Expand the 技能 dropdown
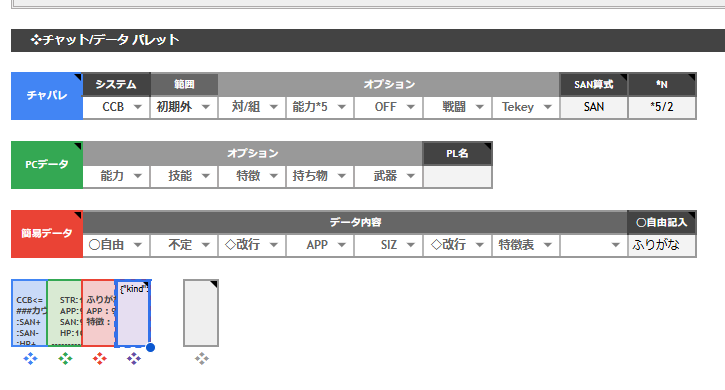 pyautogui.click(x=206, y=176)
